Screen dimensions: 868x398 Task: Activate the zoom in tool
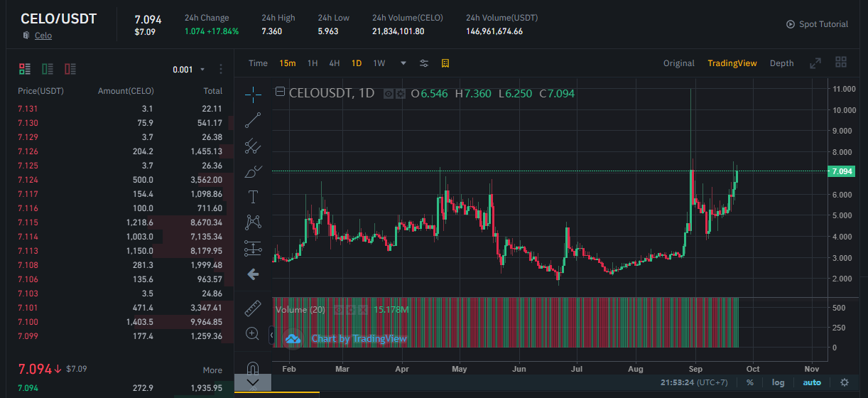coord(253,333)
